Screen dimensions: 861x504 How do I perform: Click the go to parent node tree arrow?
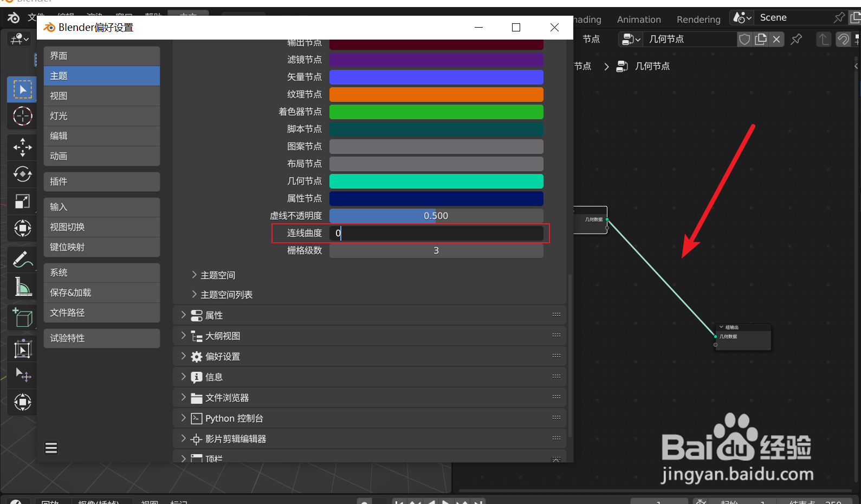point(824,39)
